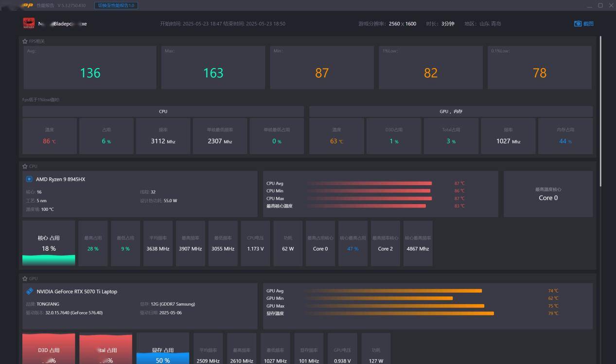This screenshot has width=616, height=364.
Task: Click 切换至性能报告1.0 button
Action: point(116,5)
